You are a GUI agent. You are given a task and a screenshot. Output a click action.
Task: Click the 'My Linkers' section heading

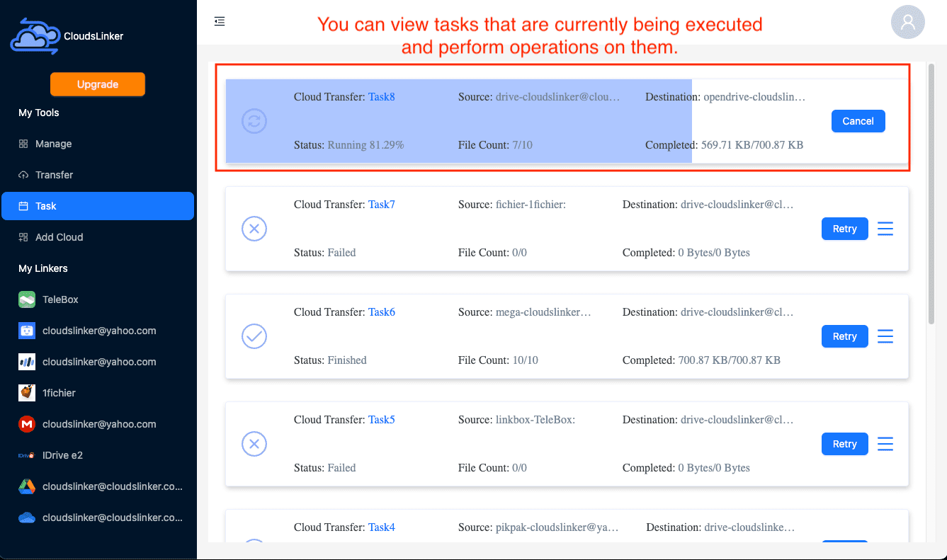[43, 268]
